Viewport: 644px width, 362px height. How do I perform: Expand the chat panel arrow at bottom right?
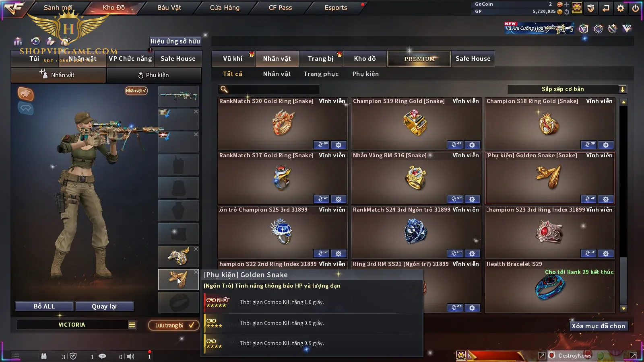click(x=633, y=356)
